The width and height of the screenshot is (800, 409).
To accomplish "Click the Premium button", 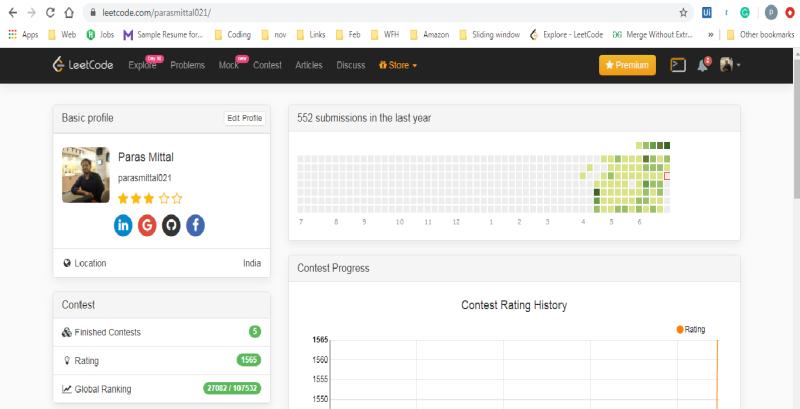I will click(627, 65).
